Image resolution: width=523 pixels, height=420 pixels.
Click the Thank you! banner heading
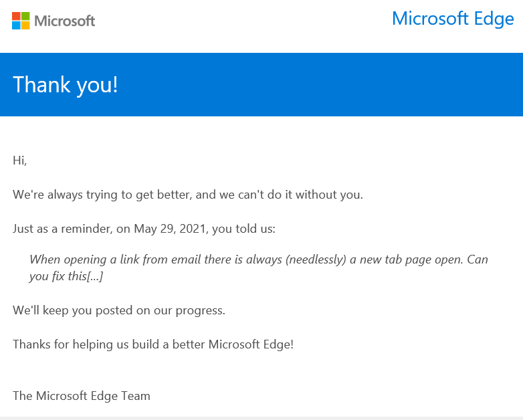66,85
